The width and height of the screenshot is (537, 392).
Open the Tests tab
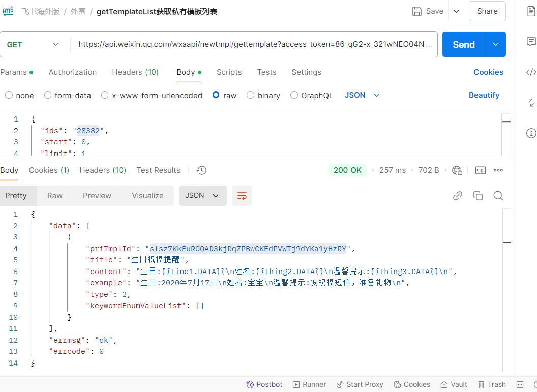click(x=267, y=72)
